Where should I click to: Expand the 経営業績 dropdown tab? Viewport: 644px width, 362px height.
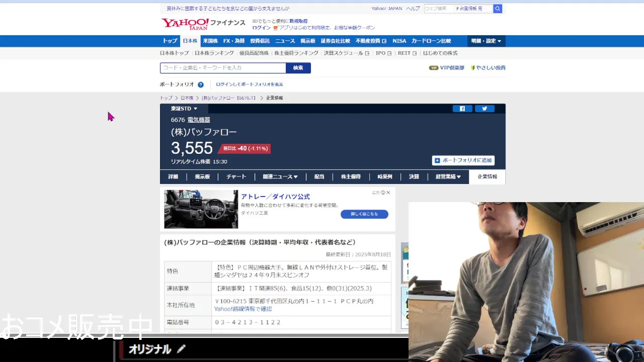pyautogui.click(x=448, y=177)
